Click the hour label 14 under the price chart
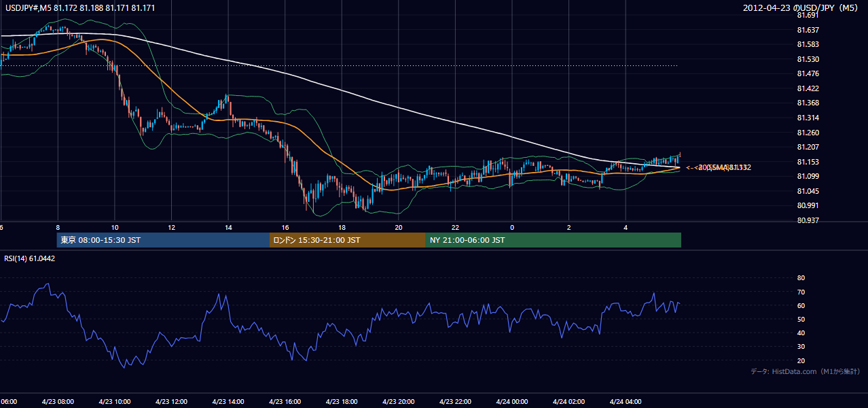 (228, 228)
